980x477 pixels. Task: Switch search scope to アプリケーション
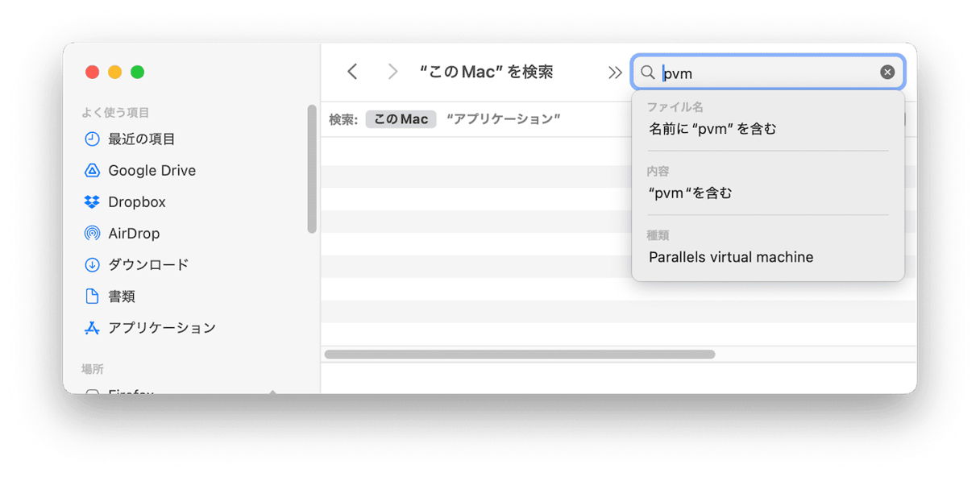tap(503, 119)
